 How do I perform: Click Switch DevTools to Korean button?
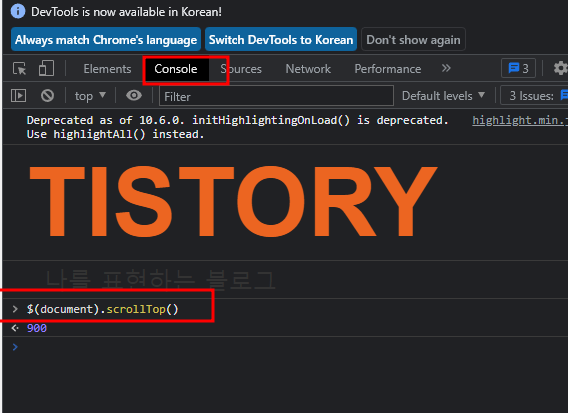[x=281, y=39]
